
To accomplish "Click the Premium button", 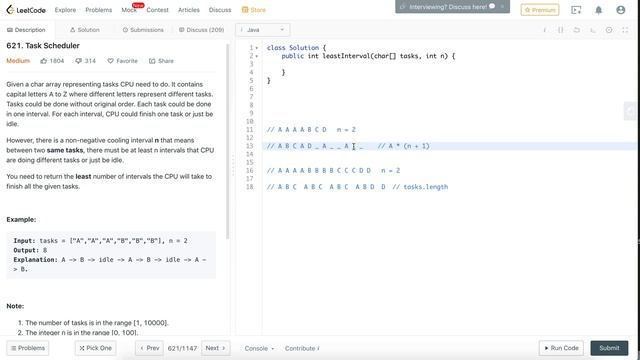I will tap(540, 10).
